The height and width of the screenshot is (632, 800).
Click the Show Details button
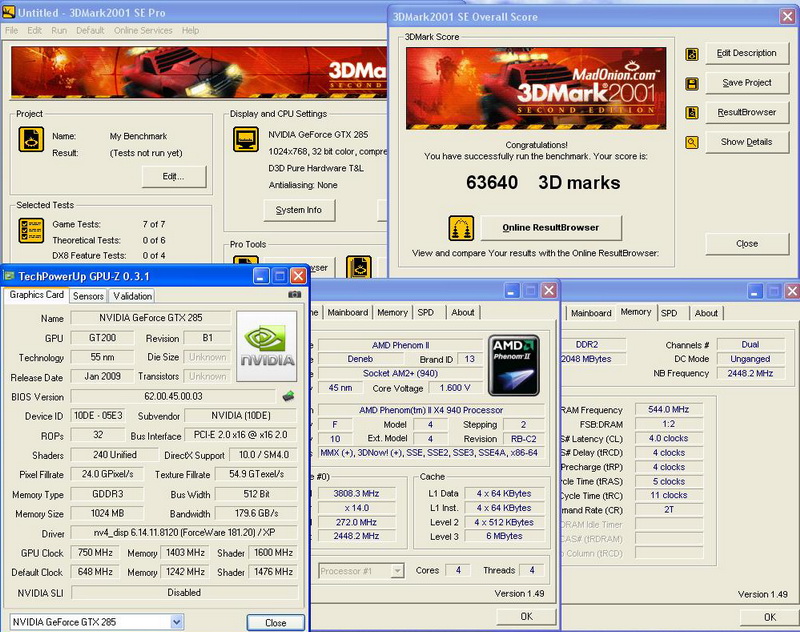pos(746,142)
